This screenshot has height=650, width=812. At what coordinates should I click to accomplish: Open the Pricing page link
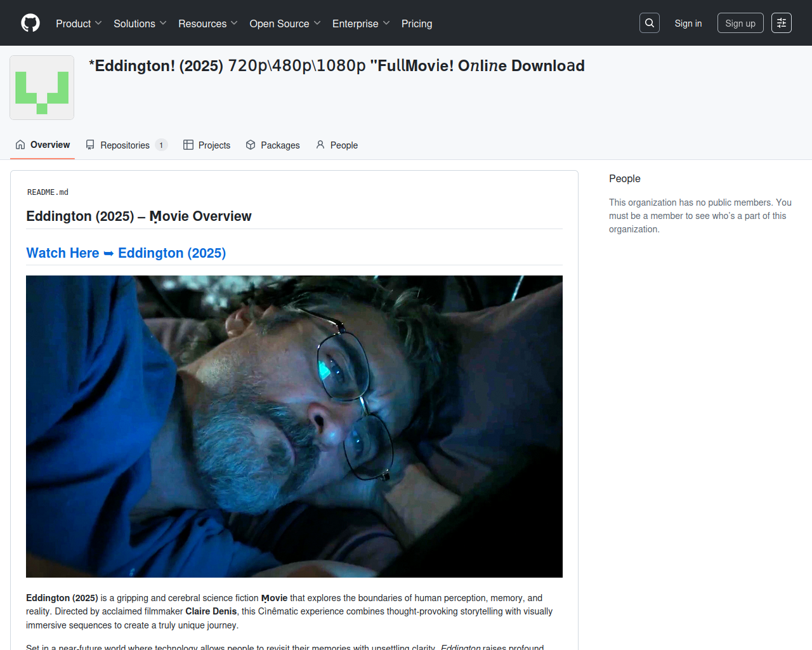point(417,23)
